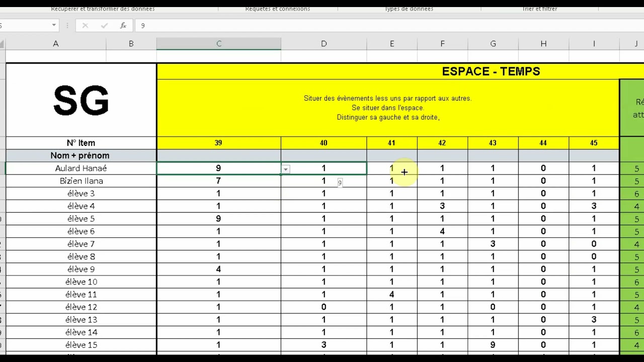Click élève 4's item 42 score of 3

pyautogui.click(x=443, y=206)
